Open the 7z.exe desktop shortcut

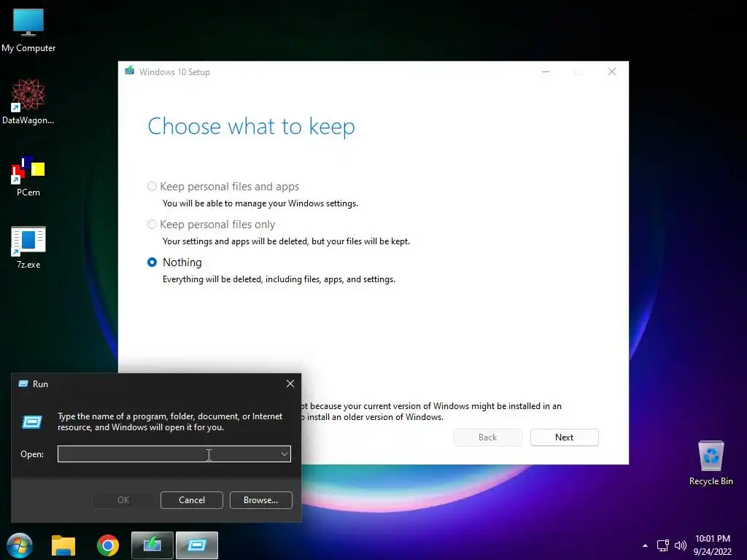(28, 248)
